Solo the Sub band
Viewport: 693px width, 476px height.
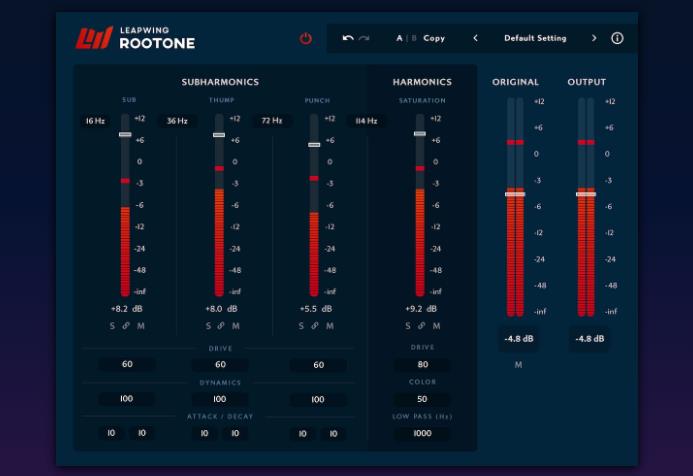coord(112,326)
